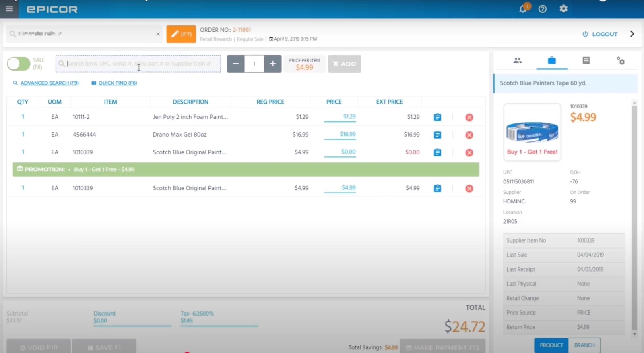This screenshot has height=353, width=644.
Task: Open QUICK FIND (F6) link
Action: tap(114, 83)
